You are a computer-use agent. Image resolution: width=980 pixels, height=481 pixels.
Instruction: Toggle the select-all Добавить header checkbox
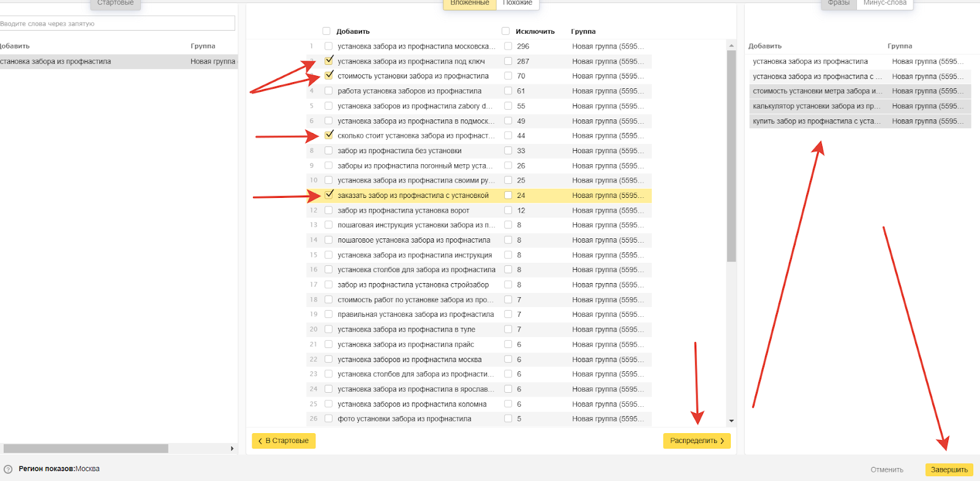(x=326, y=31)
